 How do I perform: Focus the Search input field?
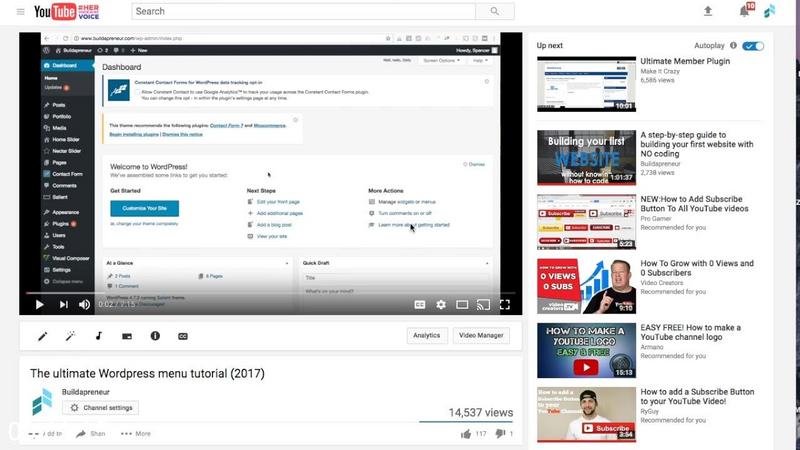click(x=304, y=11)
